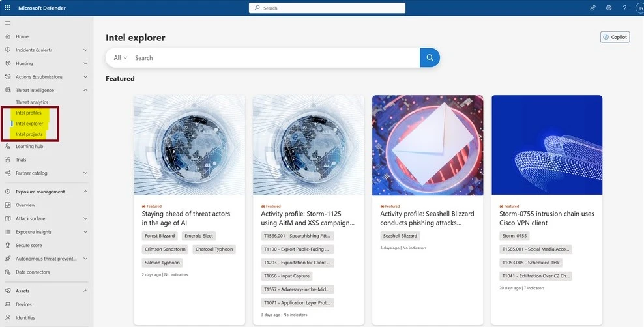Expand the Hunting chevron
The image size is (644, 327).
85,63
